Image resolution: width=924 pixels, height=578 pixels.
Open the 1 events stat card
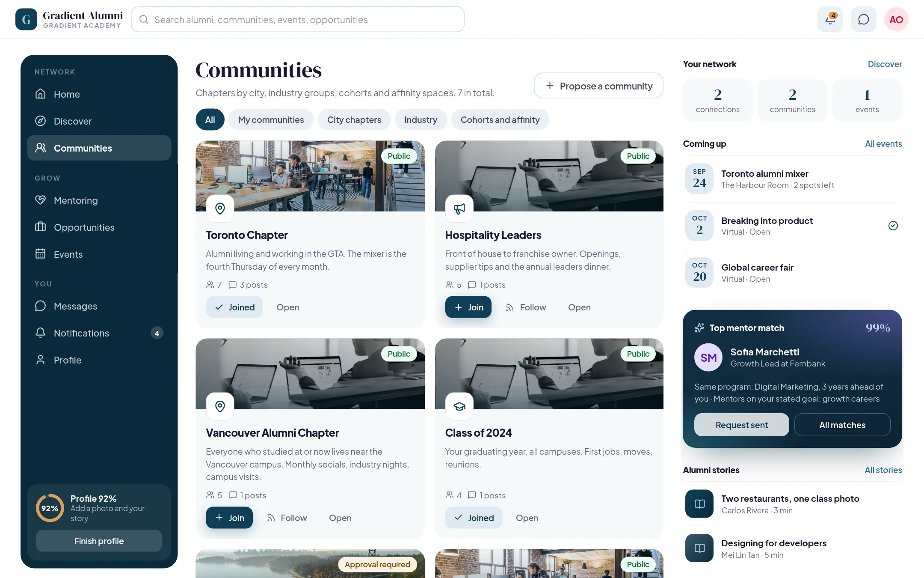click(867, 100)
